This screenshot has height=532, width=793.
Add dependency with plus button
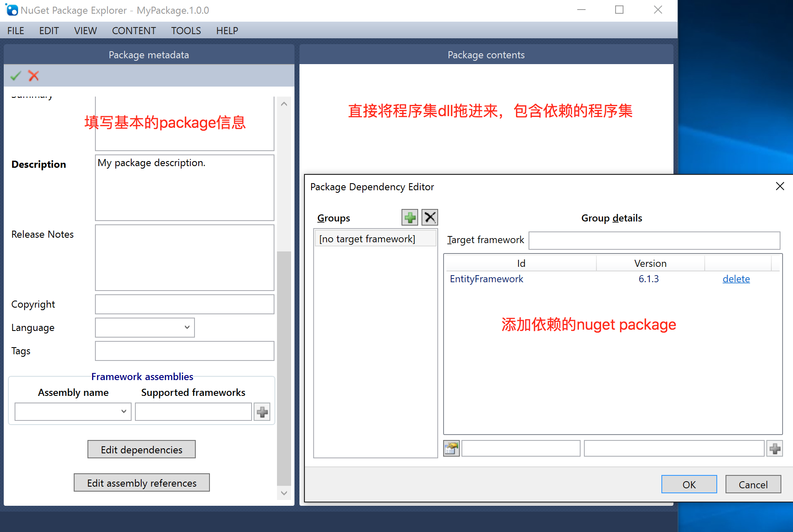click(x=775, y=448)
